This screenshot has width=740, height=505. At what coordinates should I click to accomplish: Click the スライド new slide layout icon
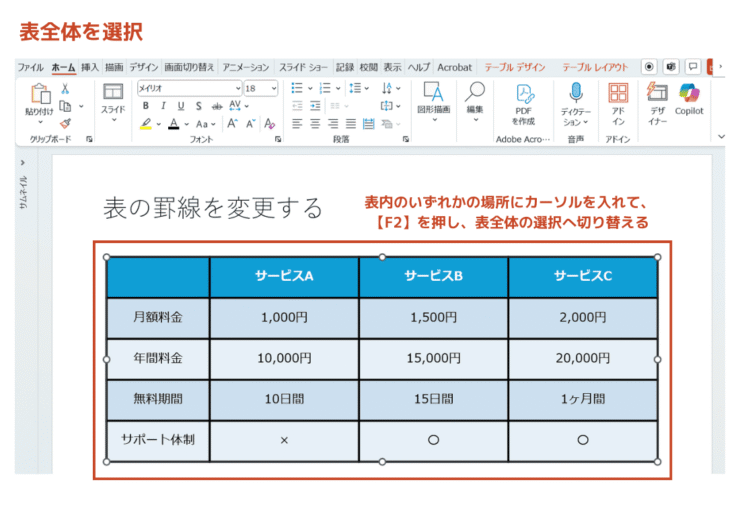[x=113, y=92]
